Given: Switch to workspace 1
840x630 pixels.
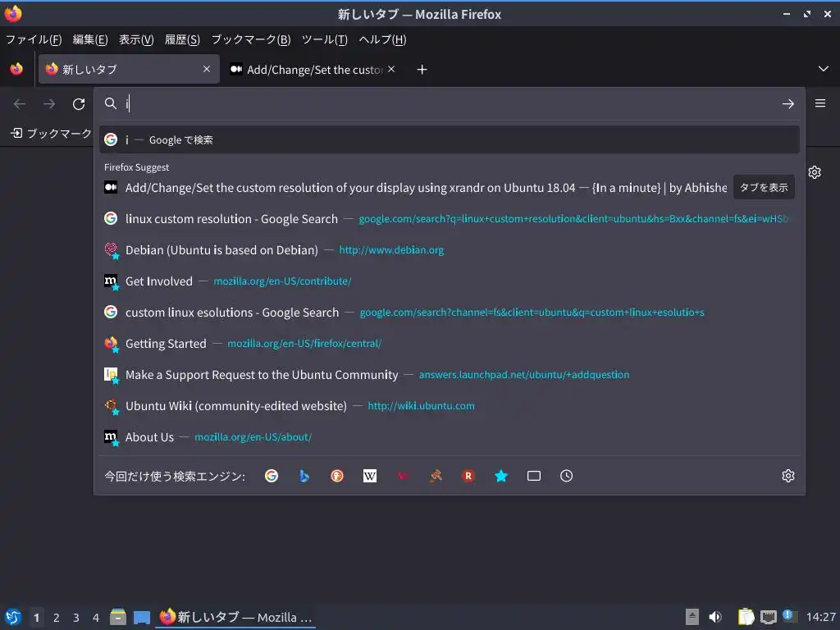Looking at the screenshot, I should coord(36,618).
